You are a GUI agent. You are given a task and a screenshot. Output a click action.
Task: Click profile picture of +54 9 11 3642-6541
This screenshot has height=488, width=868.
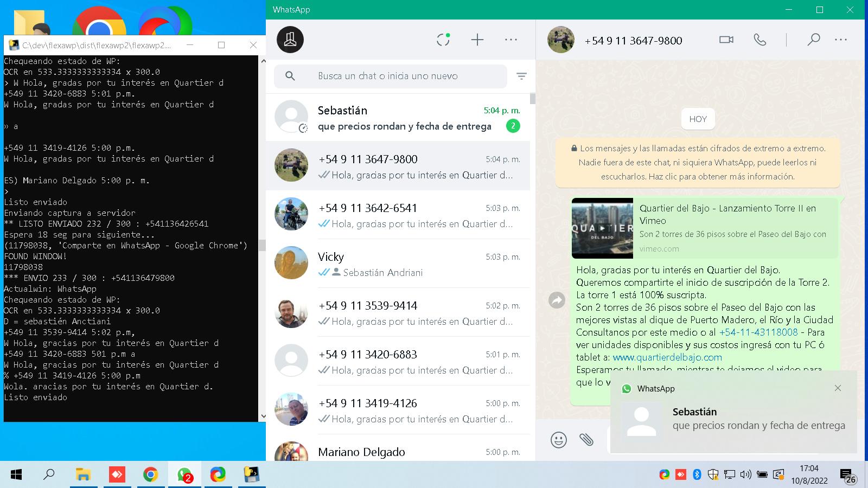click(291, 214)
